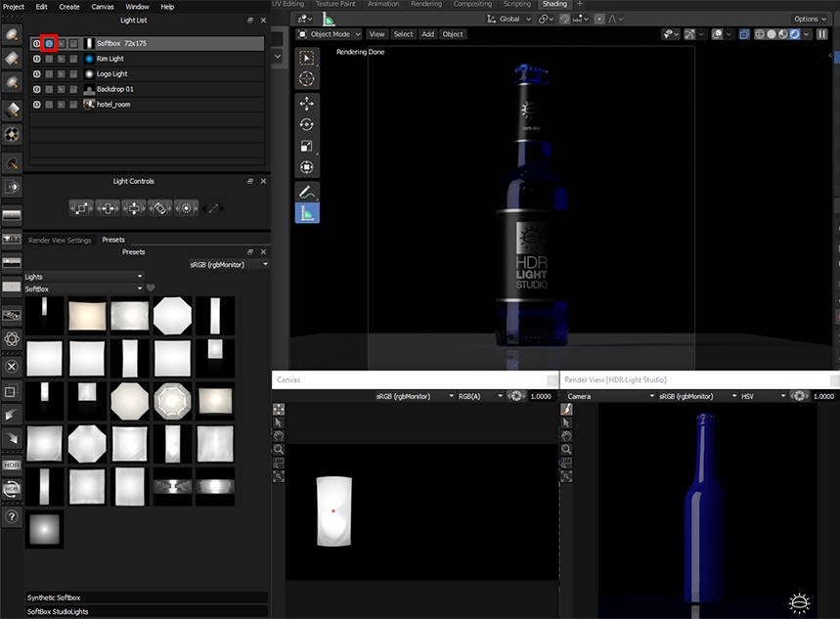Select the zoom magnifier in Canvas toolbar

pyautogui.click(x=279, y=449)
